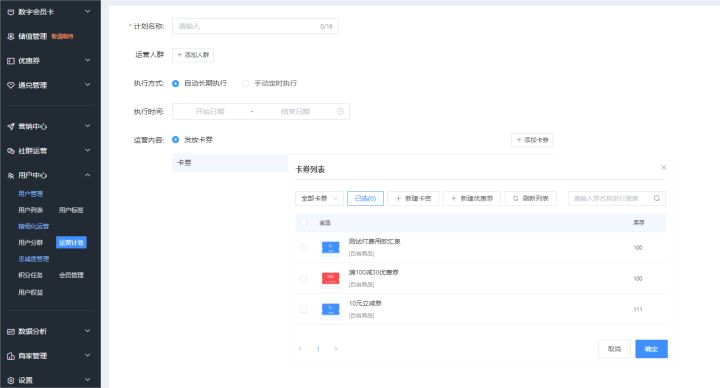Click the 用户中心 people icon
Viewport: 720px width, 388px height.
[11, 175]
